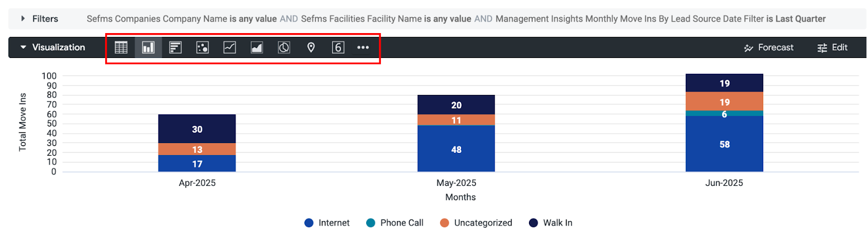This screenshot has height=238, width=868.
Task: Select the column chart visualization icon
Action: click(x=148, y=48)
